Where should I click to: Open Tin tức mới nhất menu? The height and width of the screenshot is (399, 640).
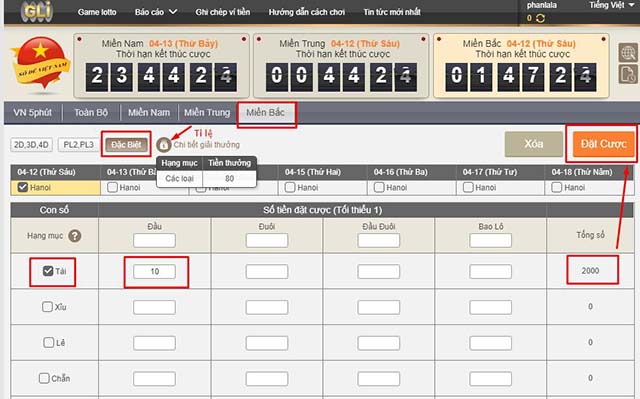coord(392,12)
